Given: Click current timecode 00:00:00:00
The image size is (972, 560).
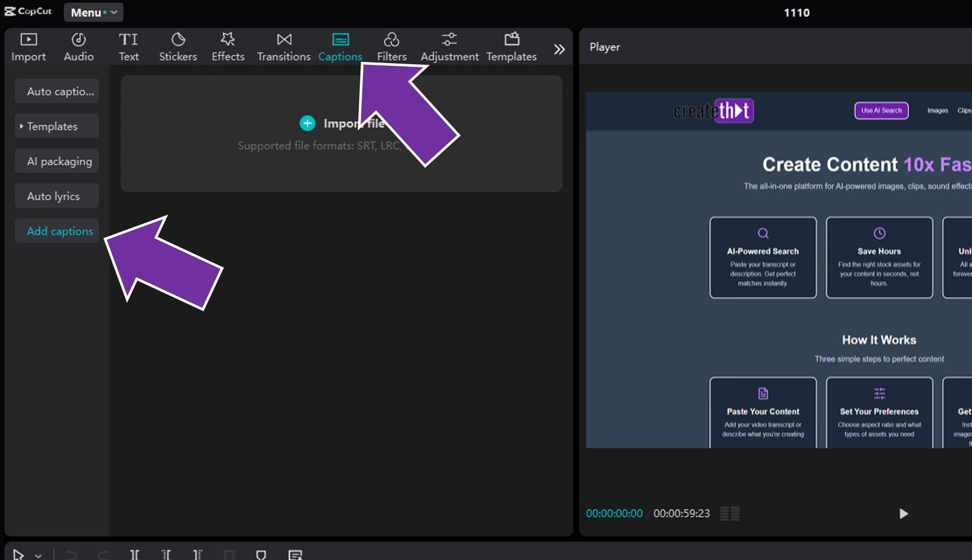Looking at the screenshot, I should pos(614,513).
